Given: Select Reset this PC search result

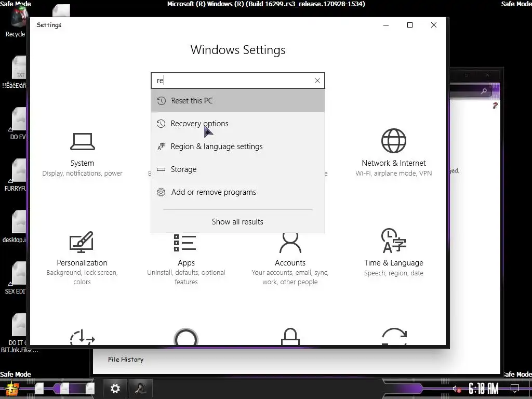Looking at the screenshot, I should click(238, 101).
